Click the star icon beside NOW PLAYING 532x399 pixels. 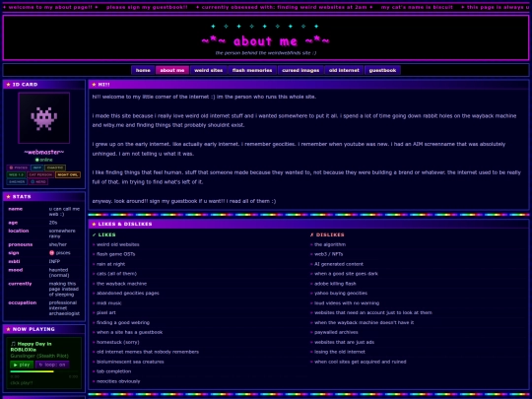[8, 329]
